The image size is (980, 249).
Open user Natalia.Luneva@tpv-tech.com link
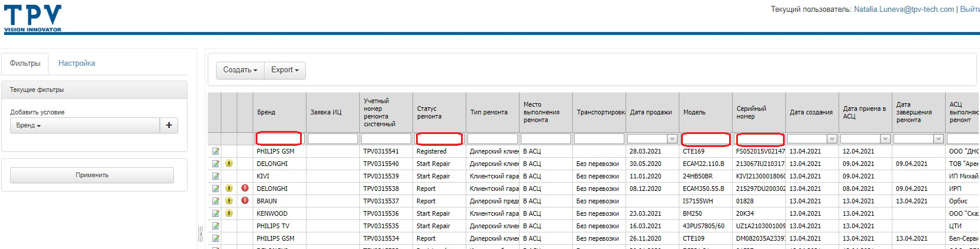[904, 9]
